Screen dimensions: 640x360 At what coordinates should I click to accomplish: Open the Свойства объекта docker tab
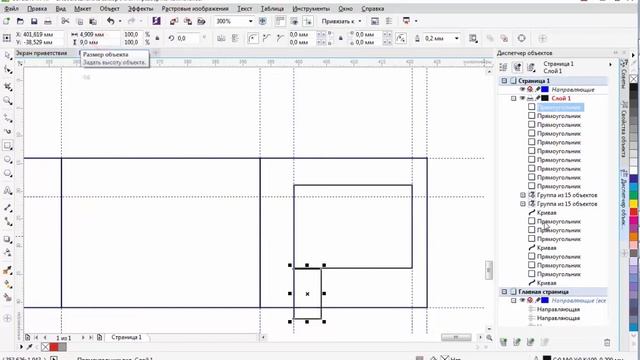(x=624, y=129)
